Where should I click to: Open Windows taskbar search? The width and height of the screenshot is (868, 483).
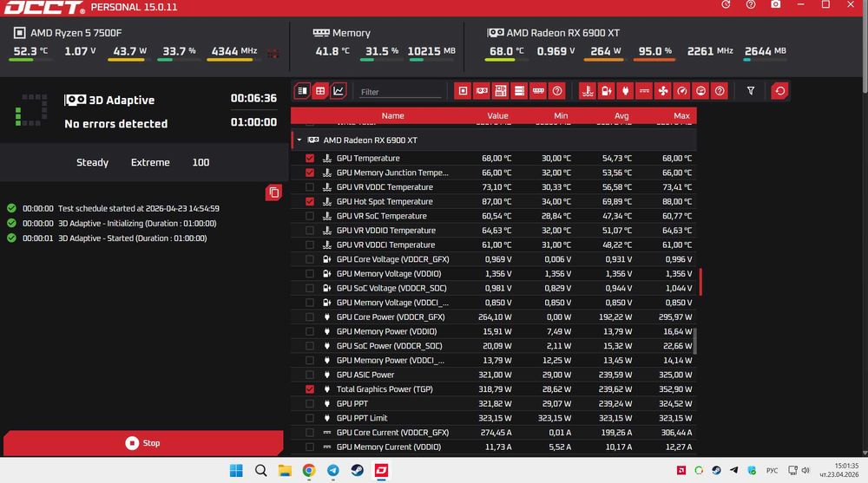260,470
